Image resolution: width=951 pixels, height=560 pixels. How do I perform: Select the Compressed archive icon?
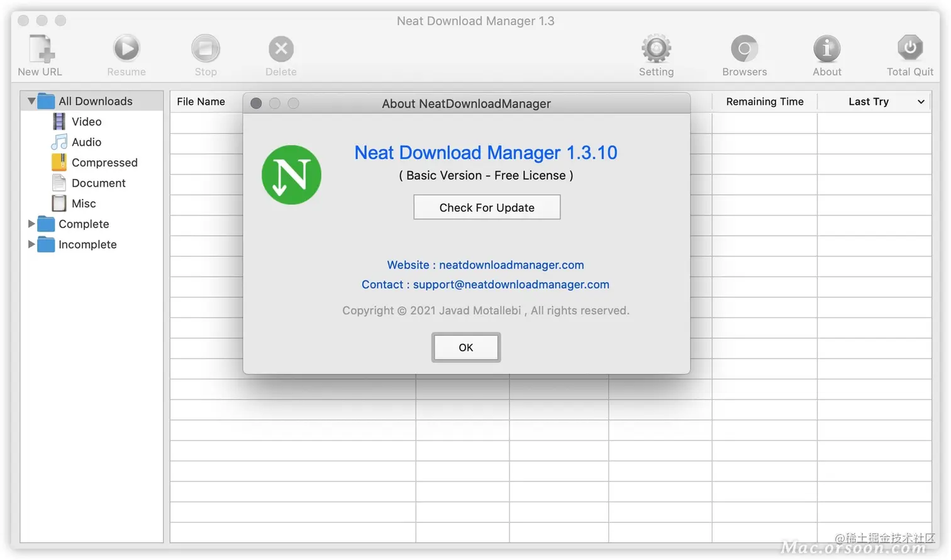coord(59,162)
